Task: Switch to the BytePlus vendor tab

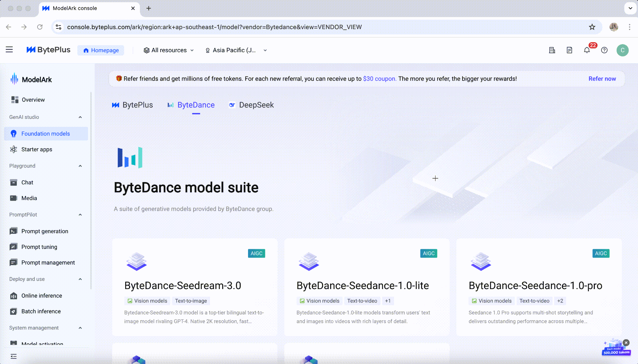Action: pyautogui.click(x=133, y=105)
